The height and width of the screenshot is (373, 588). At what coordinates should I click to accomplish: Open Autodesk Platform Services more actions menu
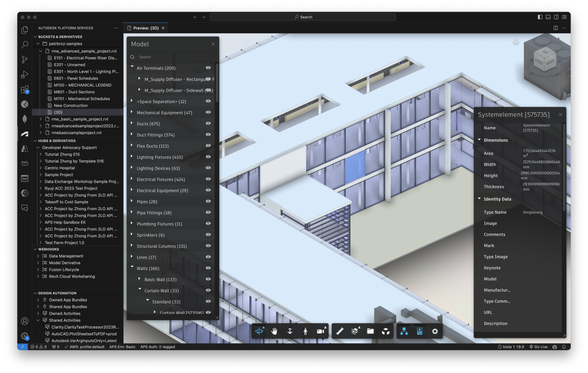tap(116, 28)
